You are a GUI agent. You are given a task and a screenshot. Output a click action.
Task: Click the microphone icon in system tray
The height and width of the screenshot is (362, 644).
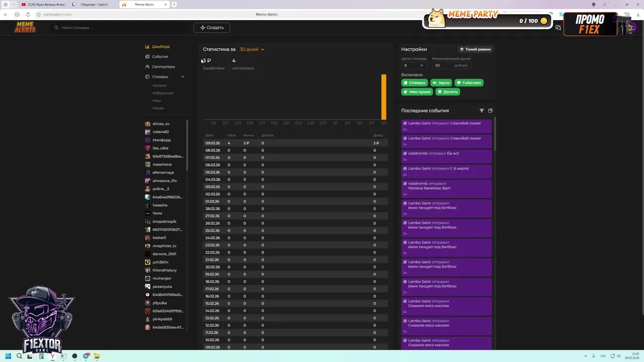[594, 356]
